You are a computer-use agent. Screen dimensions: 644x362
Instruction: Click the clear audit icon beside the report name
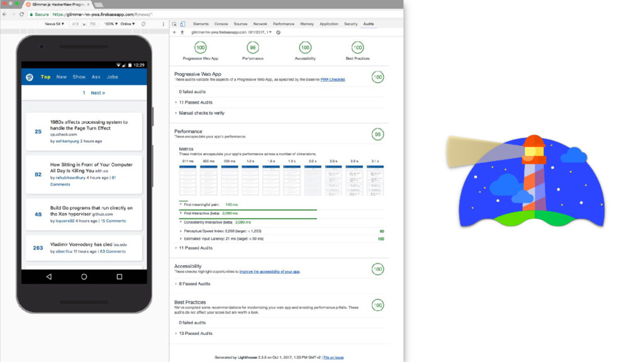tap(279, 32)
